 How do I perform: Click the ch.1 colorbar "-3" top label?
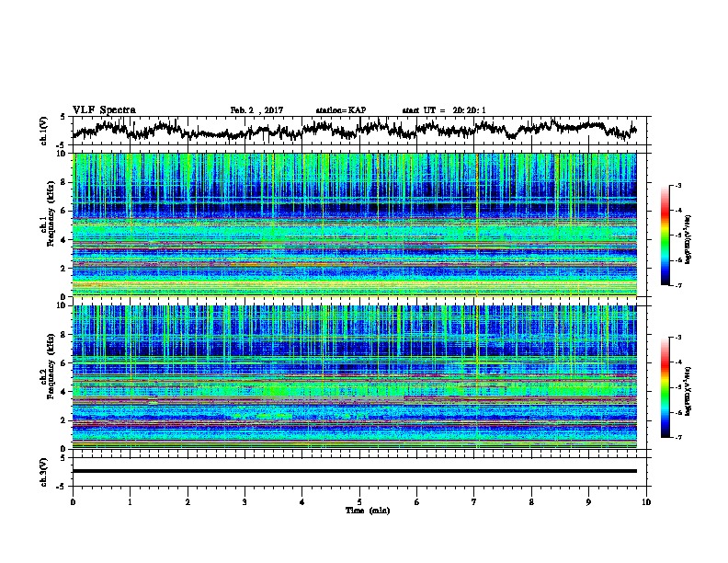pos(678,186)
